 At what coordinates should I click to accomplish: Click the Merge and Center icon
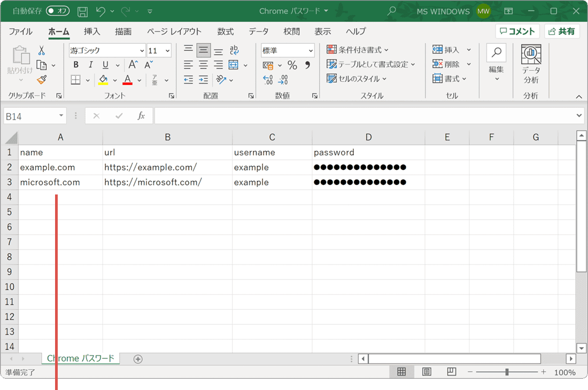point(234,65)
